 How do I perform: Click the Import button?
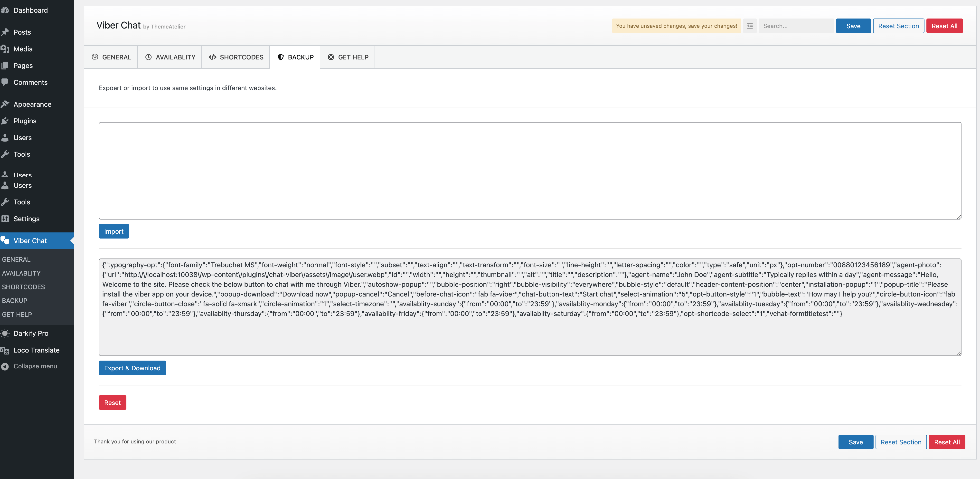pos(114,231)
